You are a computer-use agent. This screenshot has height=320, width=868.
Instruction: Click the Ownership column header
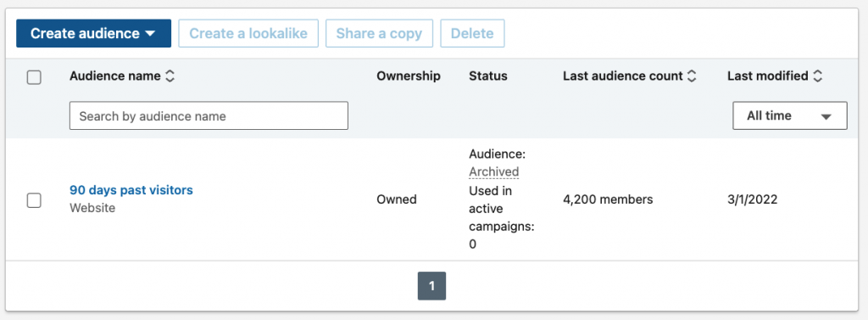tap(409, 76)
